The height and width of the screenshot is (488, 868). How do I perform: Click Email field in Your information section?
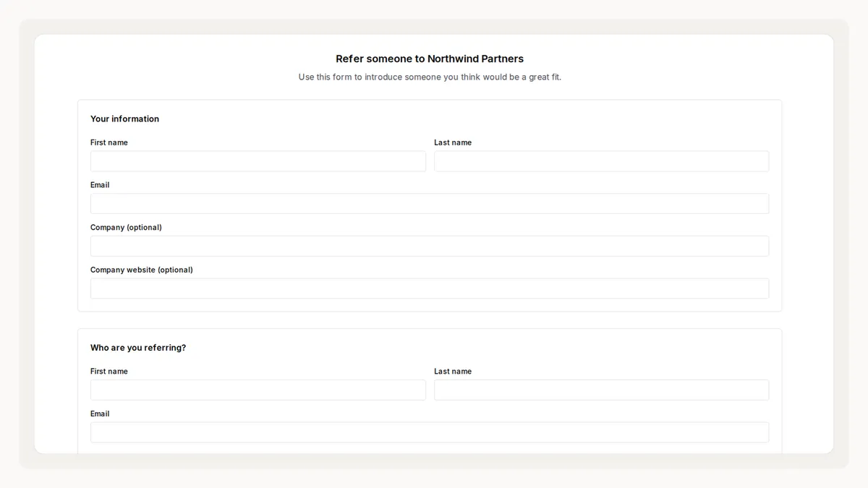coord(430,203)
